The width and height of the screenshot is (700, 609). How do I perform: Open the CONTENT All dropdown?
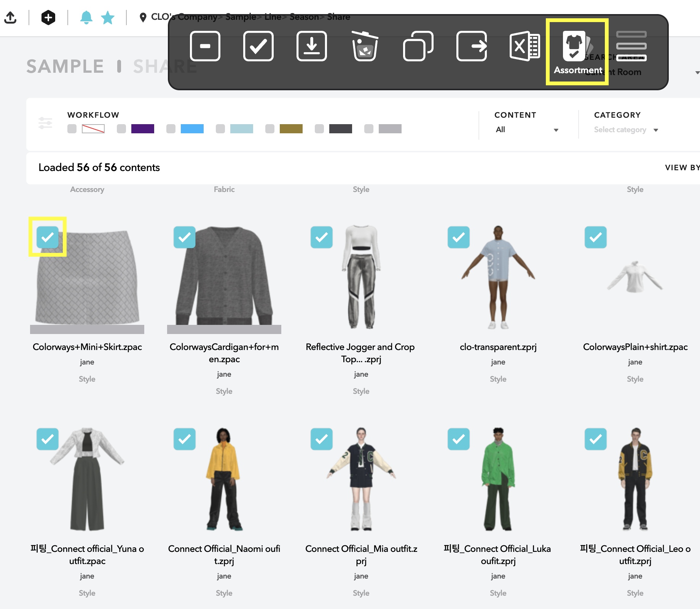(x=527, y=130)
